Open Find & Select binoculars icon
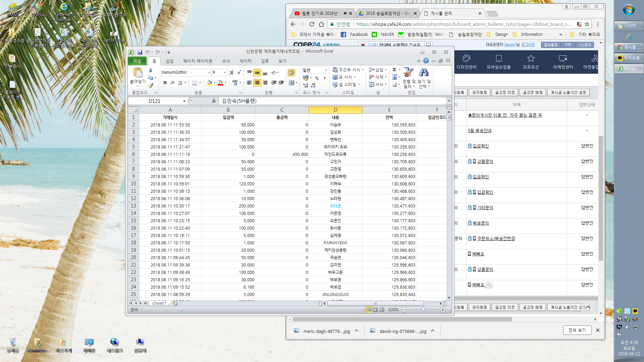This screenshot has width=644, height=362. [x=424, y=72]
